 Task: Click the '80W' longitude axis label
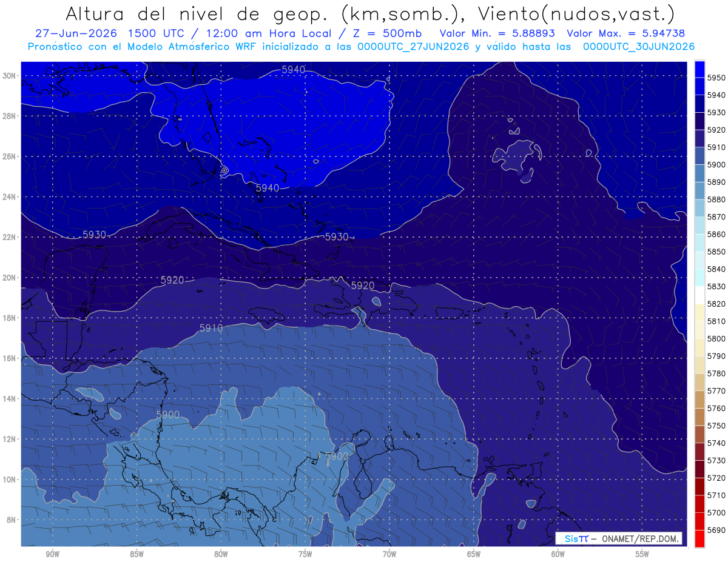pyautogui.click(x=221, y=554)
